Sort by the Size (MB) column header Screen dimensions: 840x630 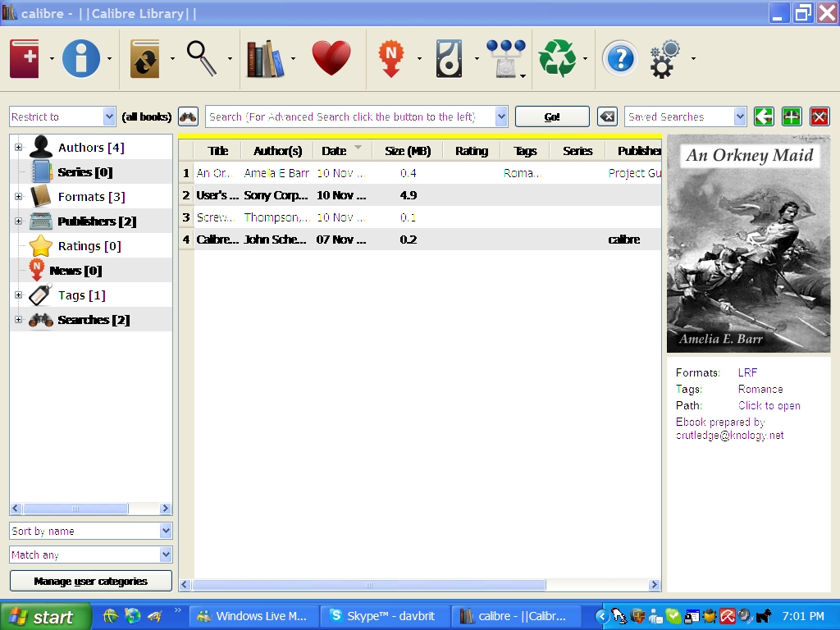(x=408, y=151)
